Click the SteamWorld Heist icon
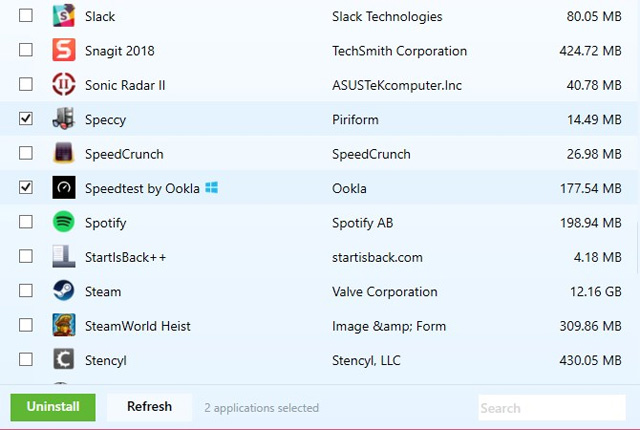 point(64,326)
